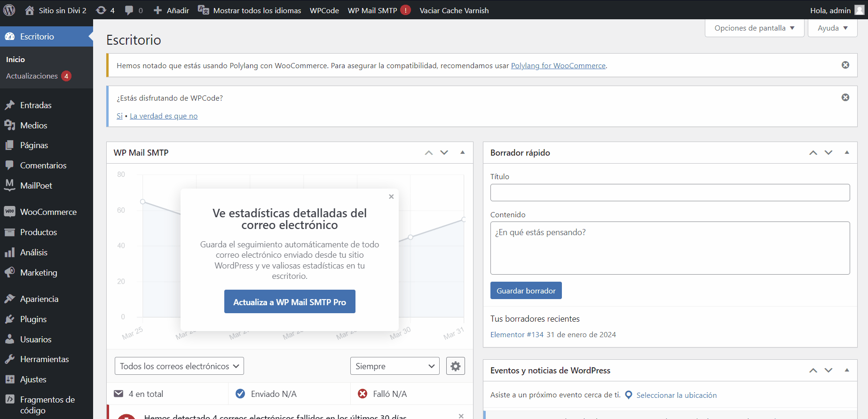This screenshot has height=419, width=868.
Task: Follow the Polylang for WooCommerce link
Action: (x=558, y=66)
